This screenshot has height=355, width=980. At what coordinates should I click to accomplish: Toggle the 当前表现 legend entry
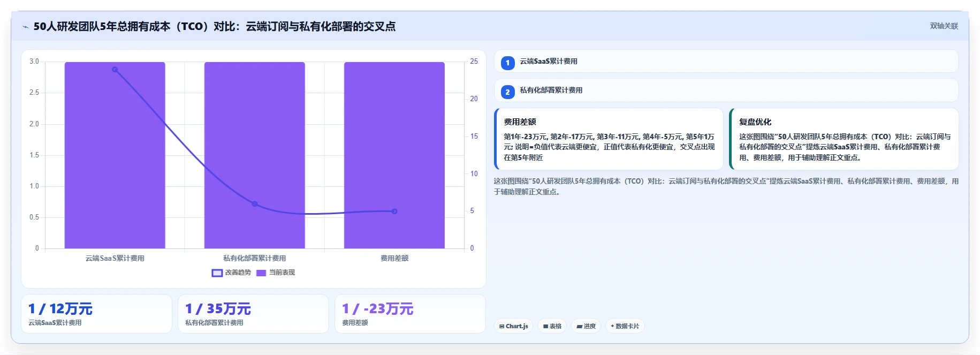[275, 273]
